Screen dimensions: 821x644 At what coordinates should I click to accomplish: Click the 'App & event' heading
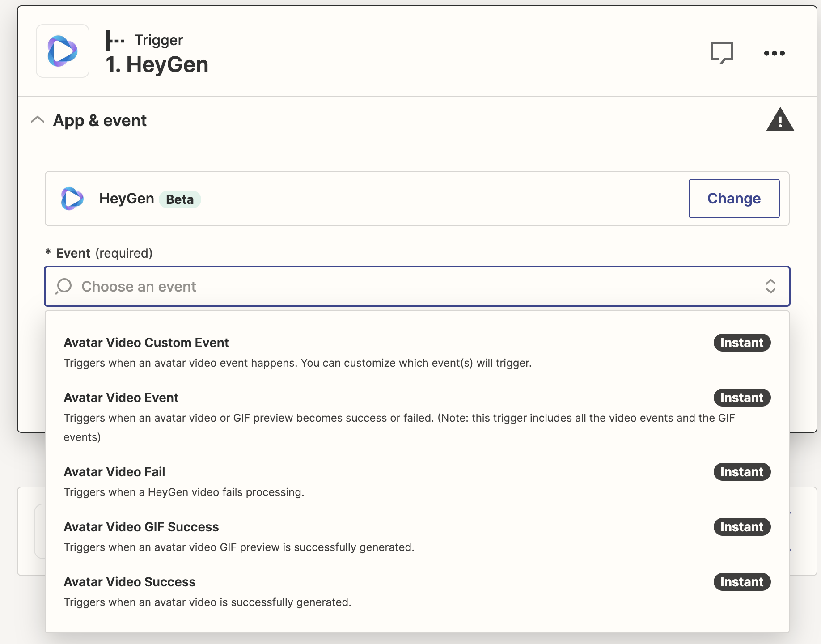tap(100, 120)
